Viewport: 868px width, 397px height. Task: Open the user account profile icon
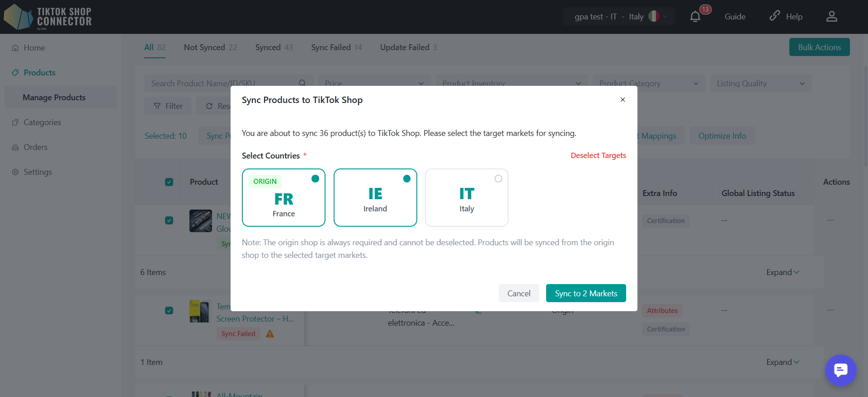pos(832,17)
